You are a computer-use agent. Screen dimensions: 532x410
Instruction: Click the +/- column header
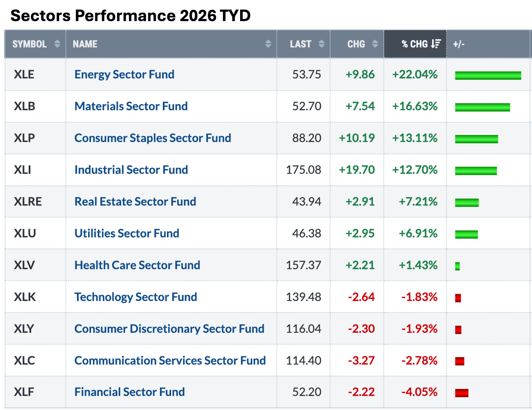tap(459, 44)
